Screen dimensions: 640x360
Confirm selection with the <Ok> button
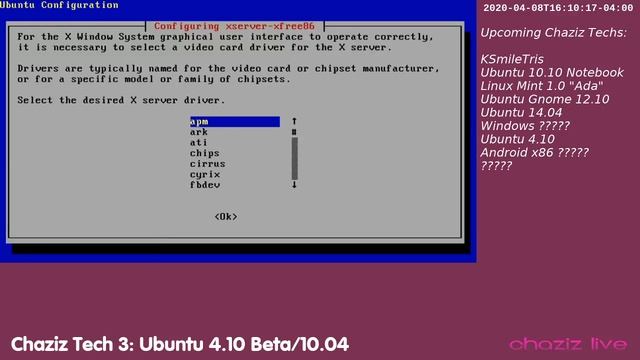pos(226,217)
